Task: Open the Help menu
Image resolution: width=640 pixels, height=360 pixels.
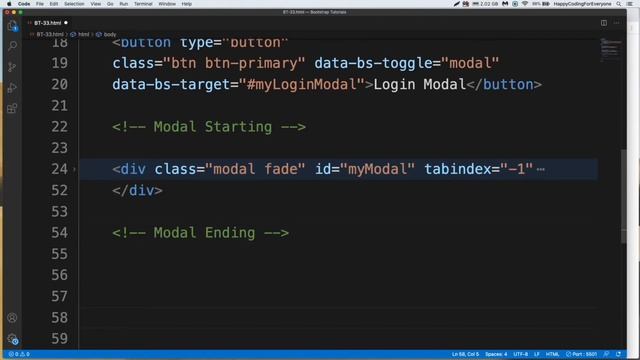Action: 187,4
